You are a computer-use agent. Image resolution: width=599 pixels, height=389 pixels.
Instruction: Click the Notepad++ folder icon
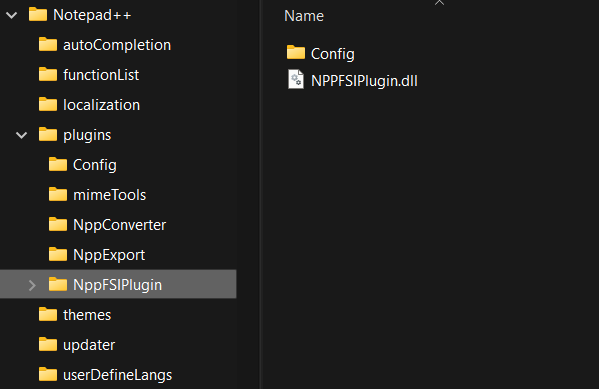tap(38, 15)
